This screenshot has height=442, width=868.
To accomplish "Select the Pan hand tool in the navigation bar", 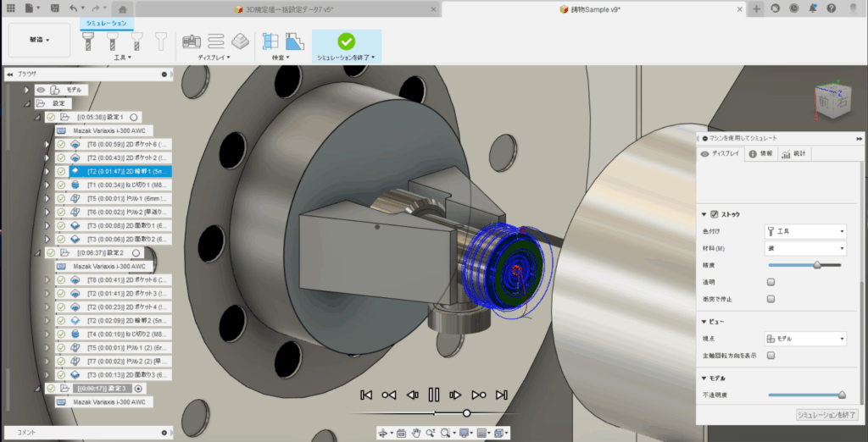I will [x=416, y=433].
